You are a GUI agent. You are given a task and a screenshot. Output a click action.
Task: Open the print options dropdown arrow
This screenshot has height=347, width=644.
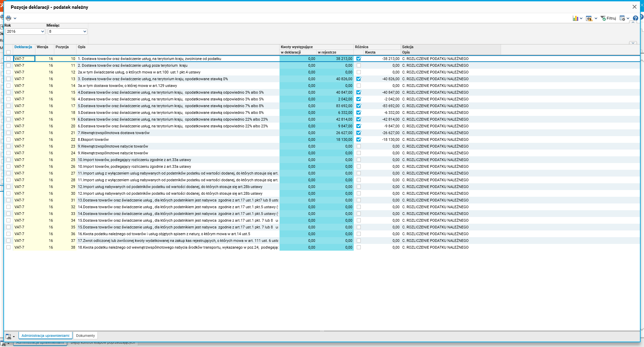[x=15, y=19]
